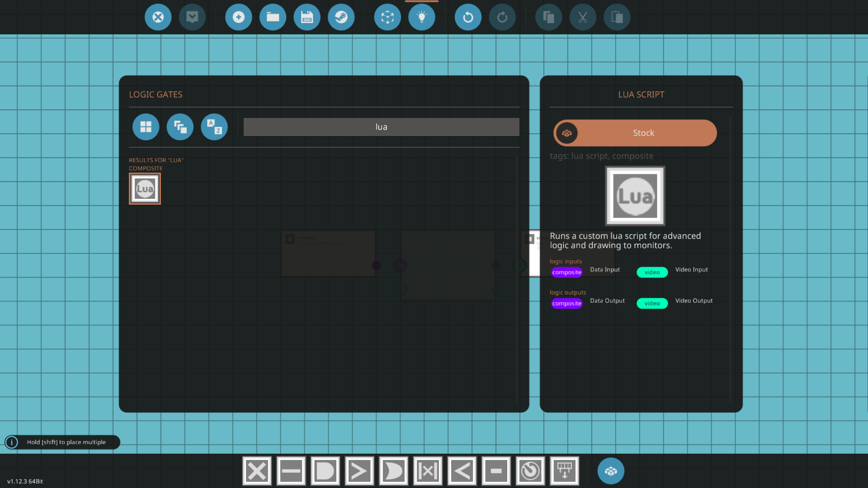868x488 pixels.
Task: Save with the floppy disk icon
Action: [x=307, y=17]
